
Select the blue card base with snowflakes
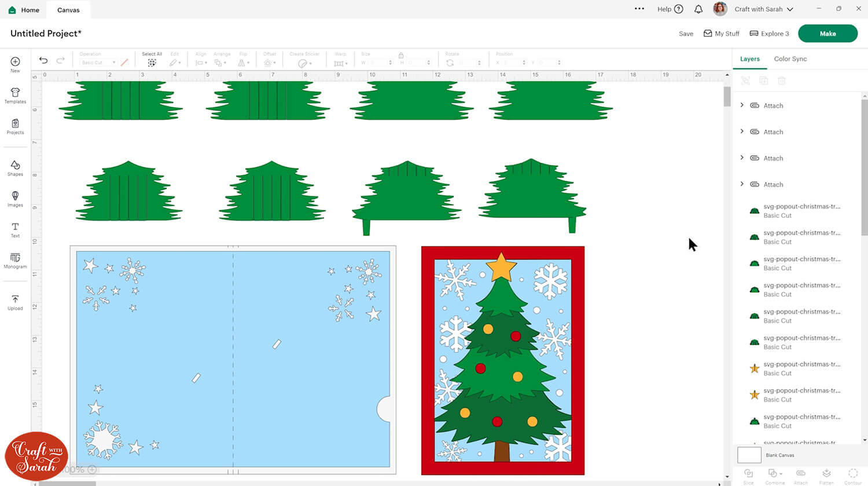click(x=233, y=360)
